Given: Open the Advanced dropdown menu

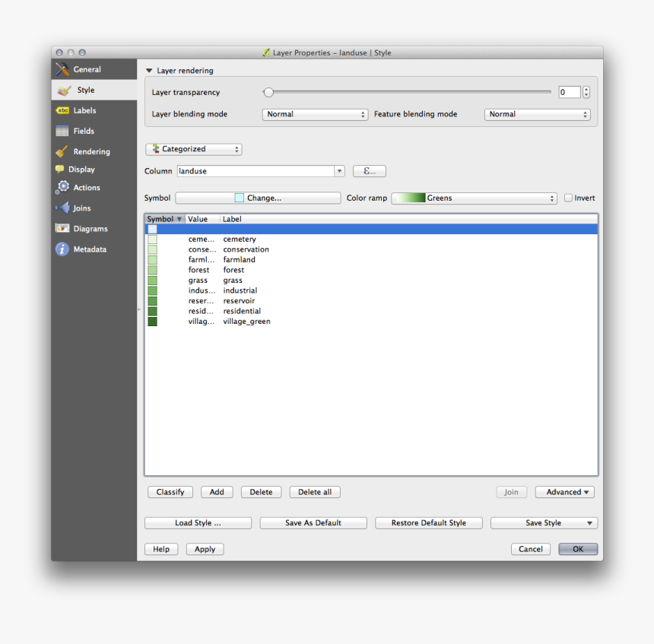Looking at the screenshot, I should point(565,492).
